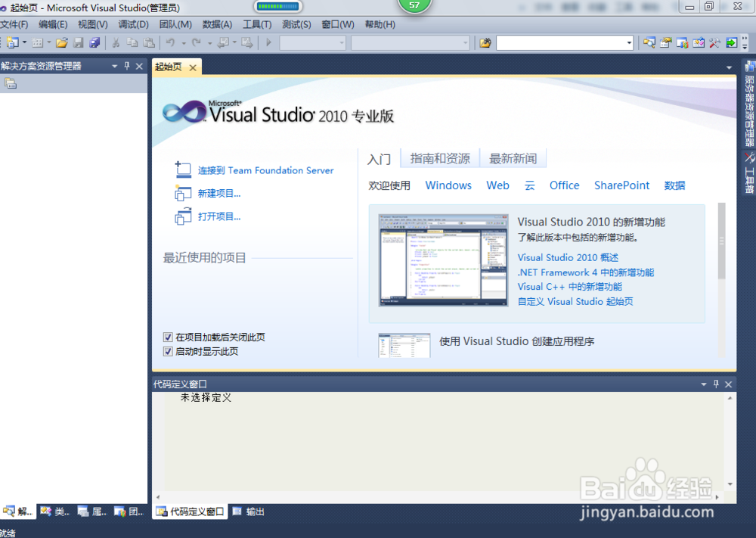Click the Paste clipboard icon
This screenshot has width=756, height=538.
click(x=149, y=43)
